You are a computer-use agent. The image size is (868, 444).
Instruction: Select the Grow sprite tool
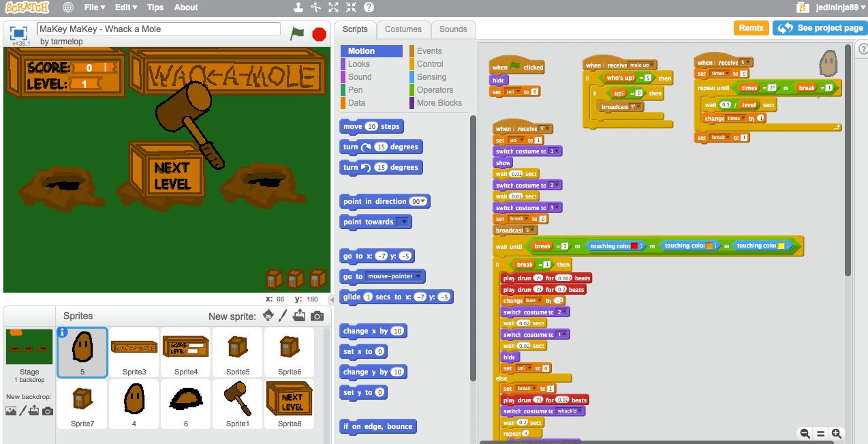click(x=333, y=8)
